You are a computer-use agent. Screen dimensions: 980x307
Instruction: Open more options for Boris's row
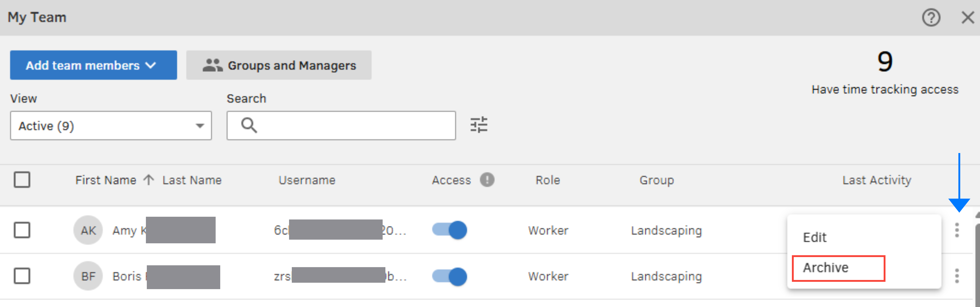coord(957,276)
